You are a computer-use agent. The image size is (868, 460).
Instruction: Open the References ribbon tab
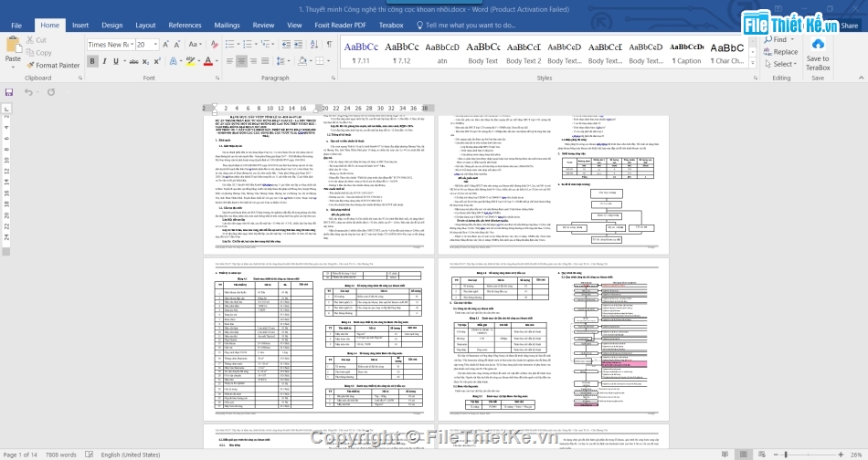[185, 26]
